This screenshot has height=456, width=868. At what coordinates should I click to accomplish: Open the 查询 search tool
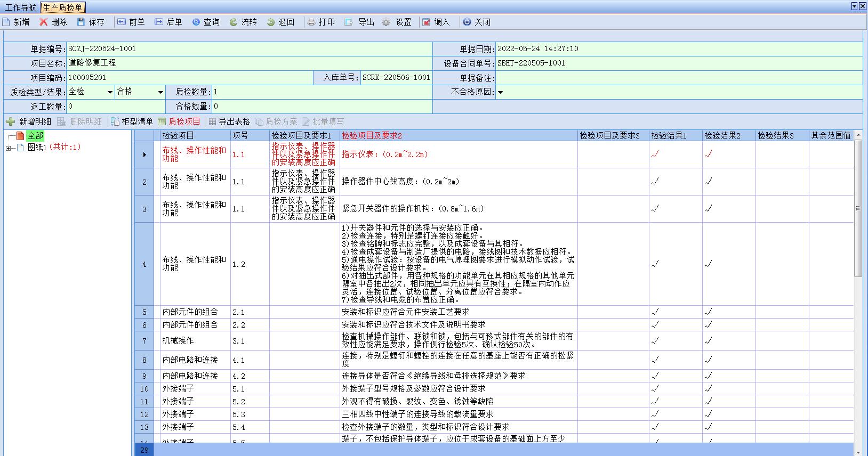click(x=196, y=22)
